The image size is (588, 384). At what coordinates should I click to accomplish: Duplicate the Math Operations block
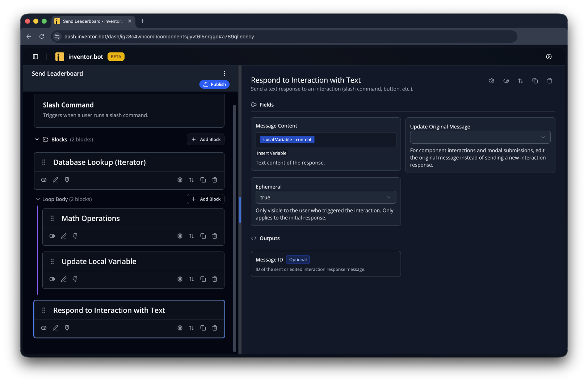(x=203, y=236)
